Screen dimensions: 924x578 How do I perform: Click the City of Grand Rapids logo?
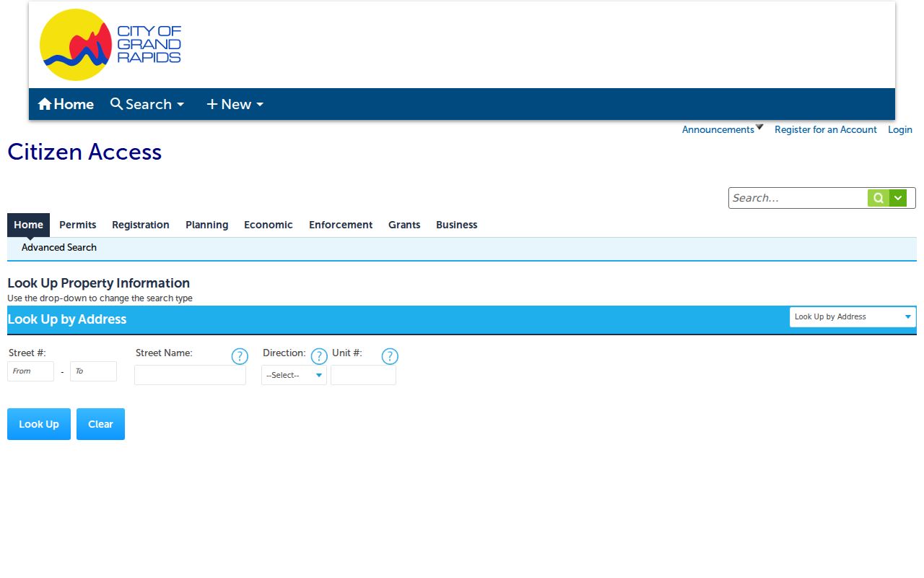tap(110, 45)
